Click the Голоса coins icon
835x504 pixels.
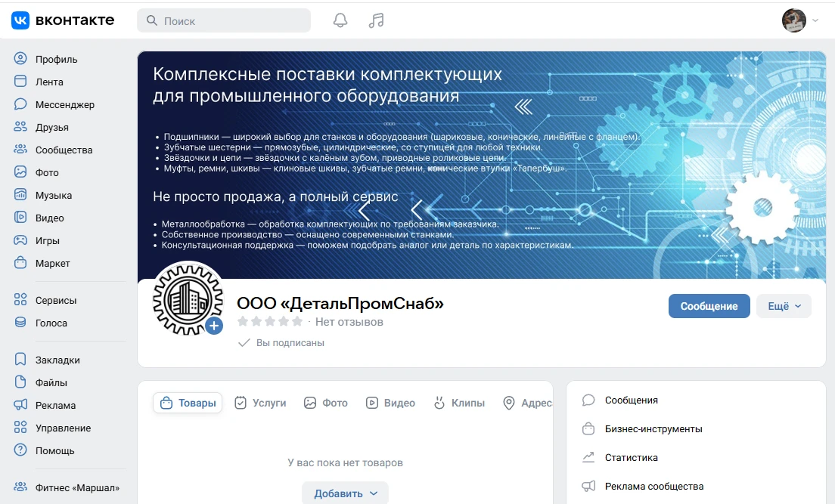[20, 323]
